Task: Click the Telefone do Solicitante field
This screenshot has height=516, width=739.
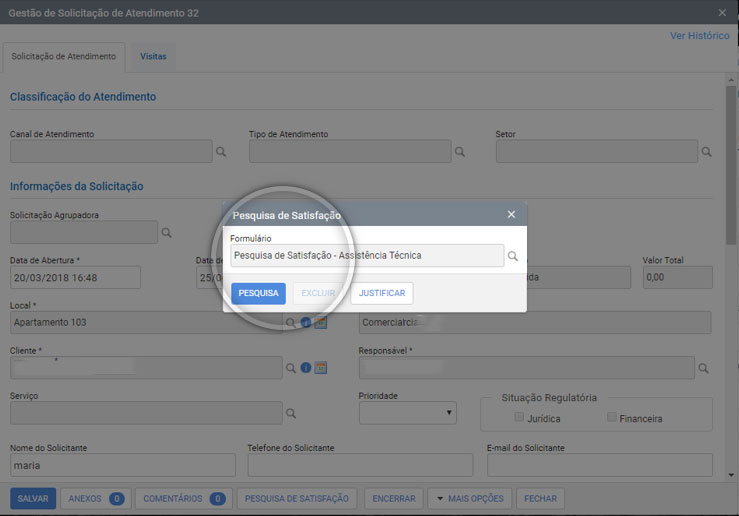Action: pyautogui.click(x=360, y=466)
